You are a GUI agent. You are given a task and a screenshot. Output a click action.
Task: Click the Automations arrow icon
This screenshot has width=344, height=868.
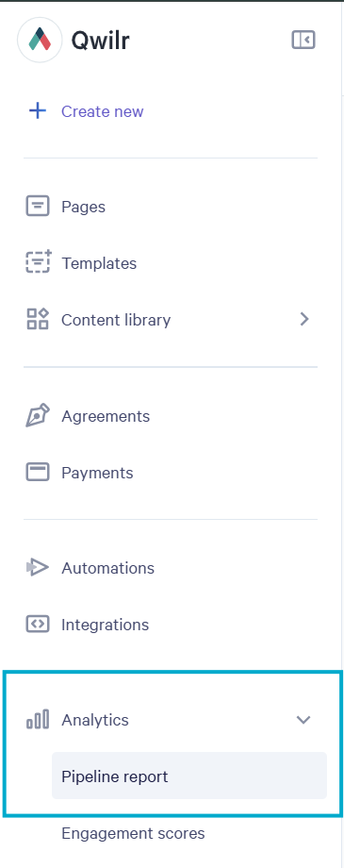pos(38,568)
